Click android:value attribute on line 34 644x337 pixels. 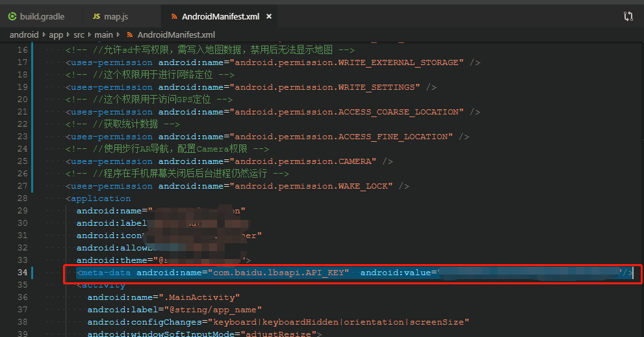pos(396,273)
